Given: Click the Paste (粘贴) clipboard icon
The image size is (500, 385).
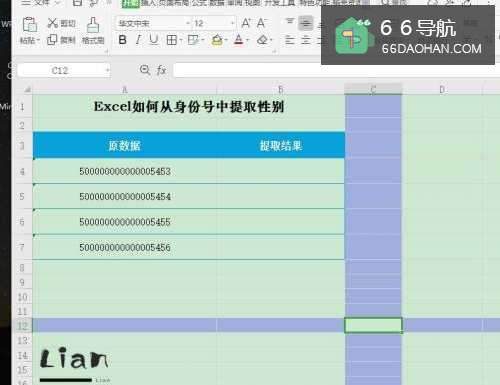Looking at the screenshot, I should click(29, 26).
